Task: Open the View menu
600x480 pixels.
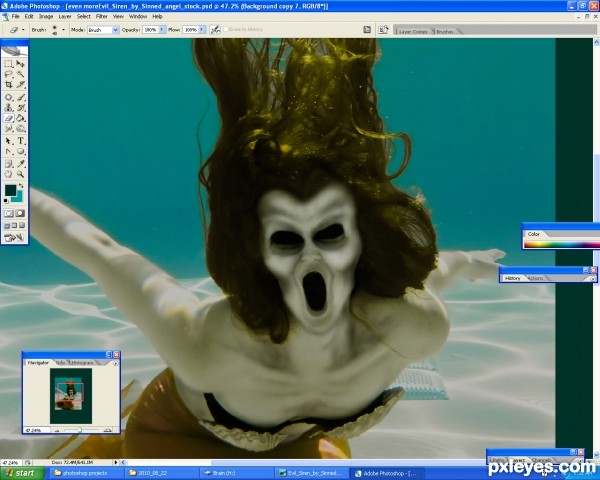Action: pos(118,16)
